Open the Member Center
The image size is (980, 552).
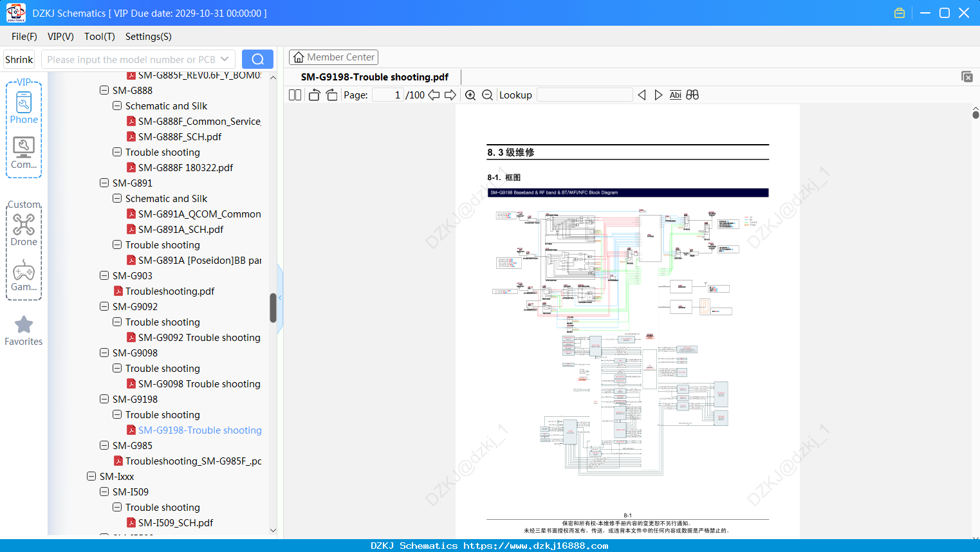(x=333, y=57)
